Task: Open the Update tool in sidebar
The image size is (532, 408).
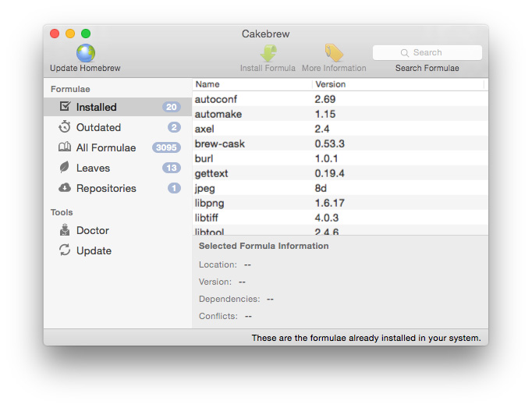Action: [x=118, y=250]
